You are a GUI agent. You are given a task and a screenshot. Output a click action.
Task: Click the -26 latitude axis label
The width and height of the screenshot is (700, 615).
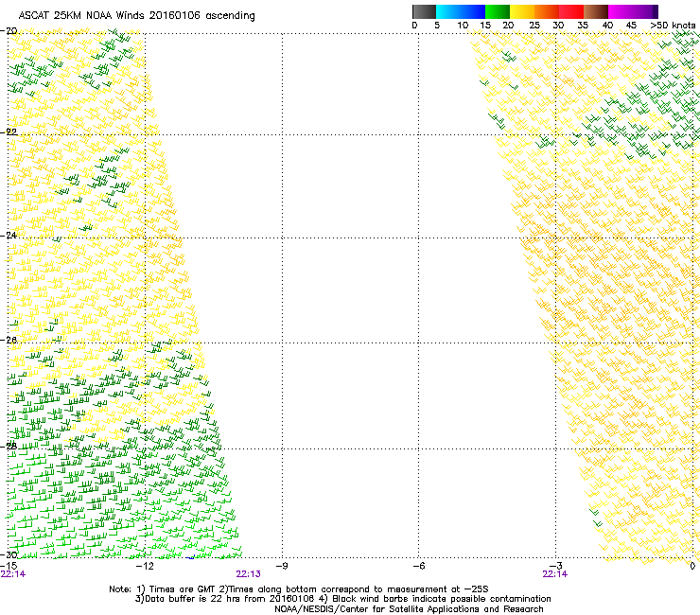9,341
